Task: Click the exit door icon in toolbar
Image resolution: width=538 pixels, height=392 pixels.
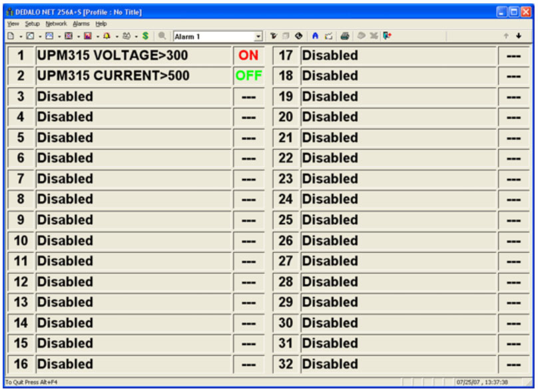Action: (387, 36)
